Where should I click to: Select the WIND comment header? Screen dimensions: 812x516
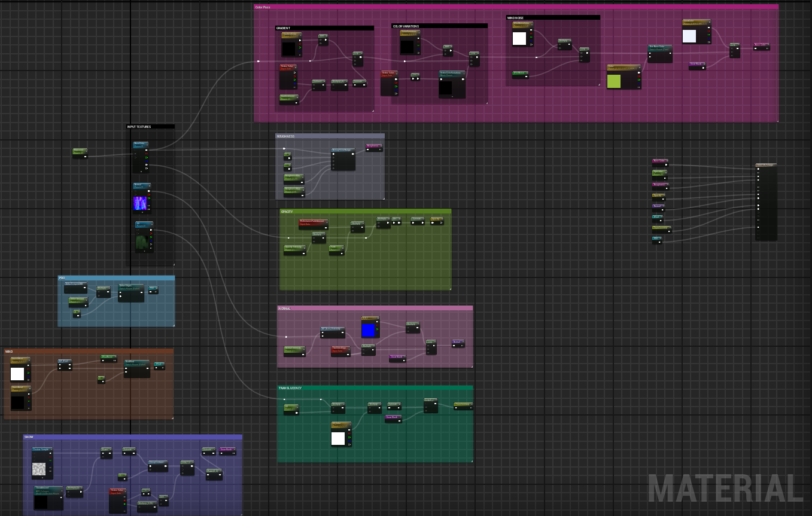coord(89,352)
